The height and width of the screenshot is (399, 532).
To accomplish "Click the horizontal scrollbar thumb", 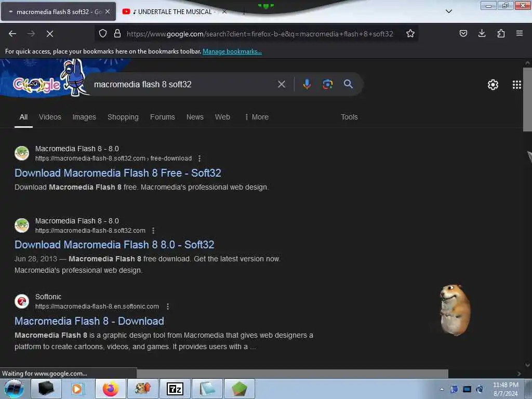I will (292, 374).
